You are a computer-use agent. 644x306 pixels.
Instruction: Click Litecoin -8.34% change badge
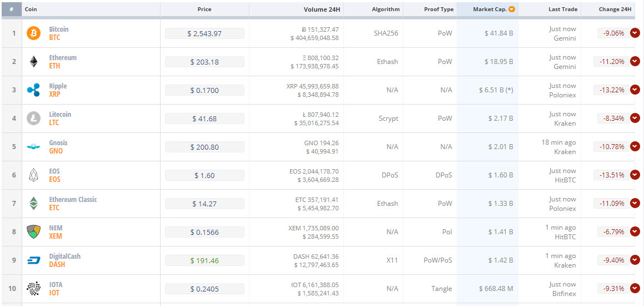pos(613,119)
